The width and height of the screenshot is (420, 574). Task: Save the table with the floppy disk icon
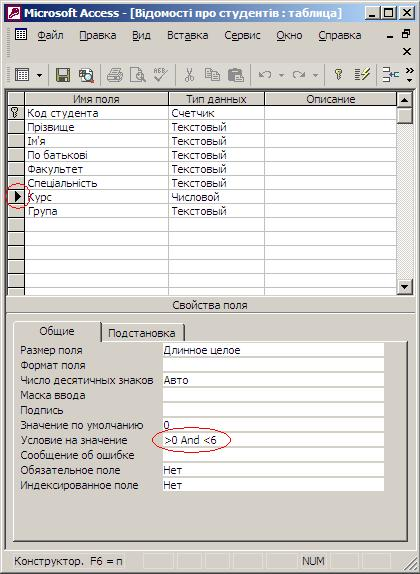[x=63, y=75]
